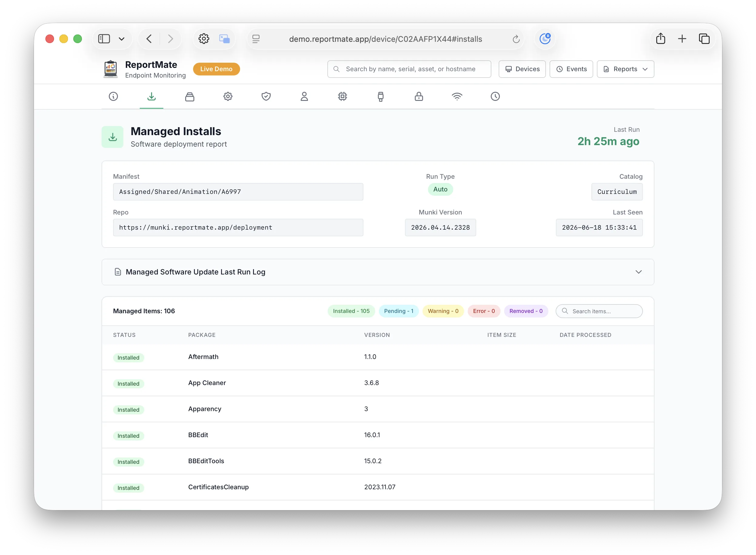Filter by Installed - 105 badge
This screenshot has width=756, height=555.
351,311
